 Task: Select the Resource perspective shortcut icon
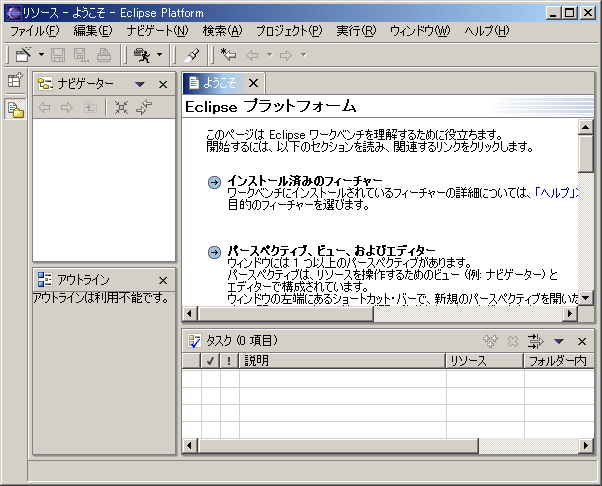coord(16,109)
